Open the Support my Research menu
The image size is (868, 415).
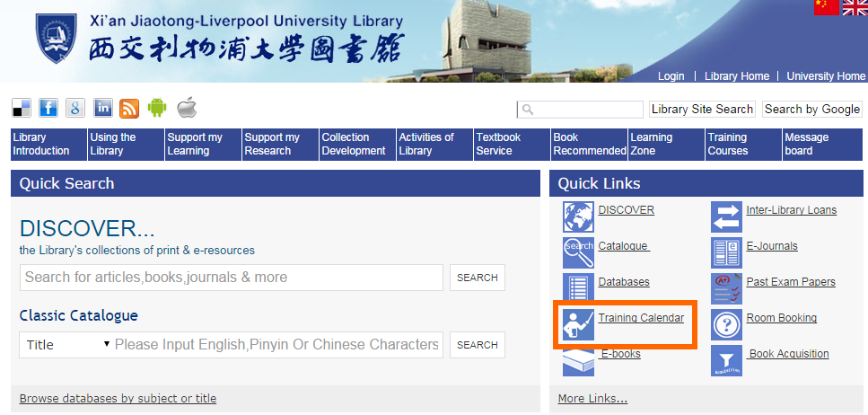[281, 145]
